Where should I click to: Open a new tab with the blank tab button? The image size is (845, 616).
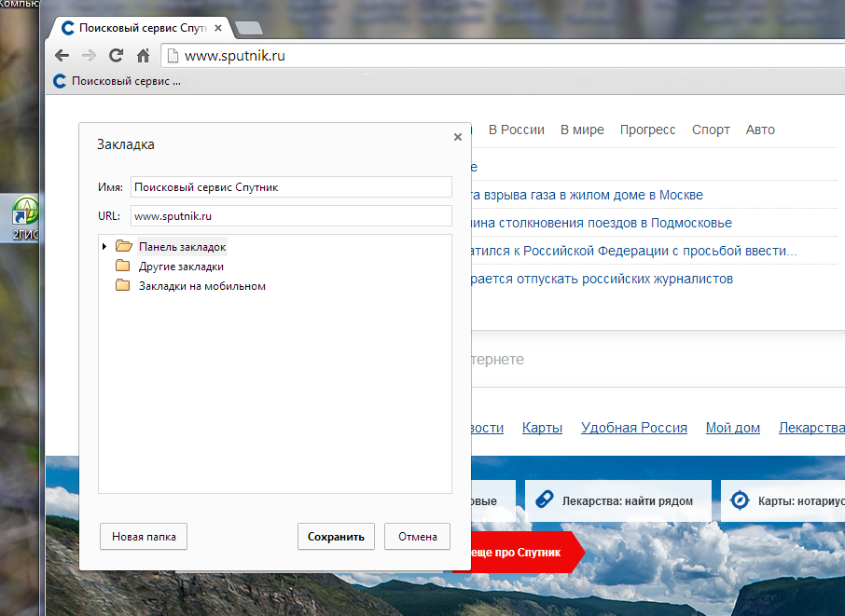tap(249, 28)
